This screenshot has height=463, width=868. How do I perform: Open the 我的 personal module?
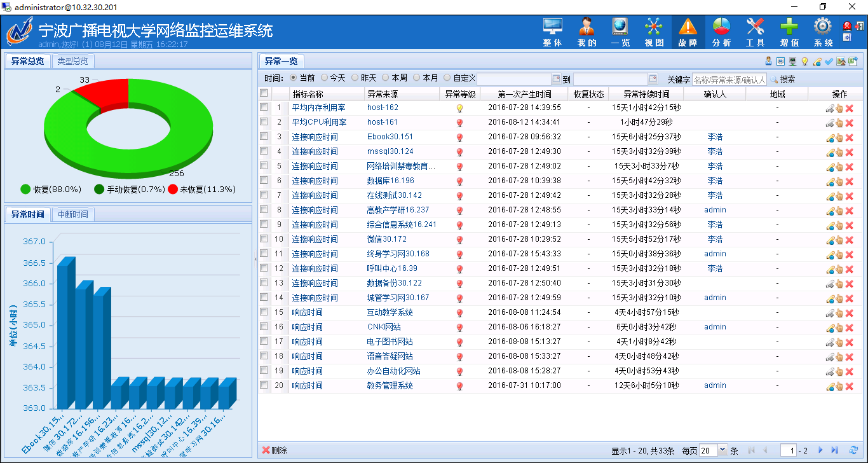(x=587, y=32)
